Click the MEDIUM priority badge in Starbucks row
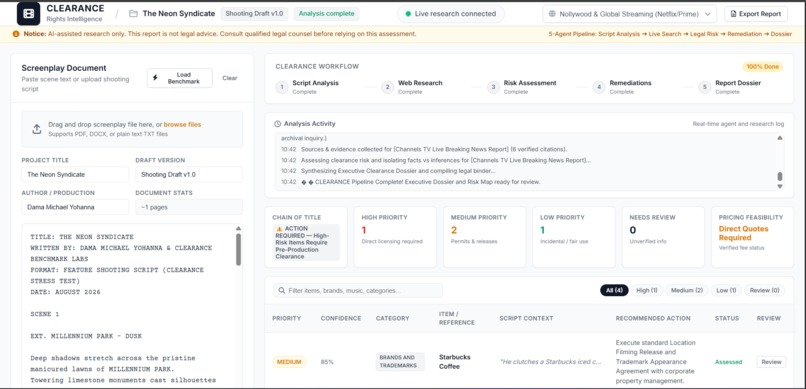This screenshot has height=389, width=806. pyautogui.click(x=289, y=362)
